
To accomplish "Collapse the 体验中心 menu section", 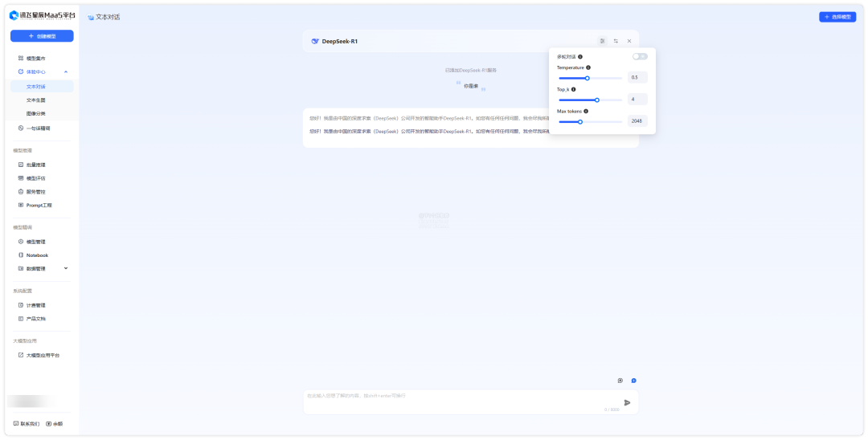I will point(66,72).
